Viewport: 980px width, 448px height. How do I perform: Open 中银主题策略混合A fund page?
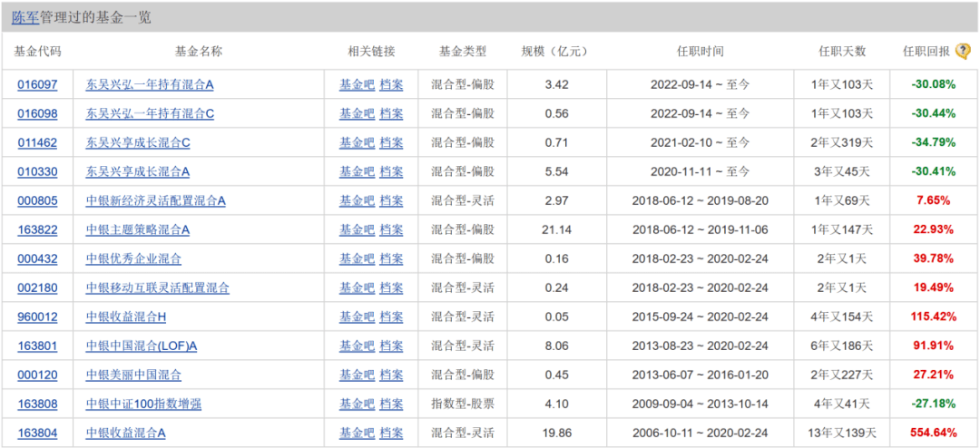(x=138, y=229)
